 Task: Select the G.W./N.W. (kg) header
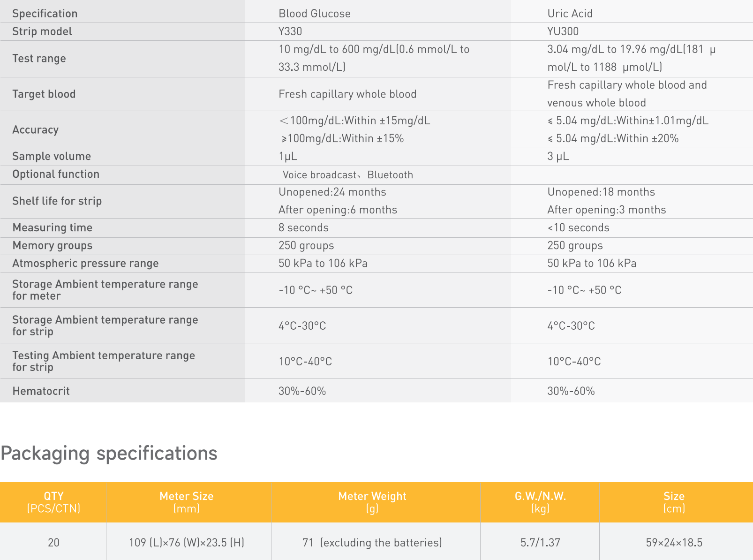click(540, 502)
